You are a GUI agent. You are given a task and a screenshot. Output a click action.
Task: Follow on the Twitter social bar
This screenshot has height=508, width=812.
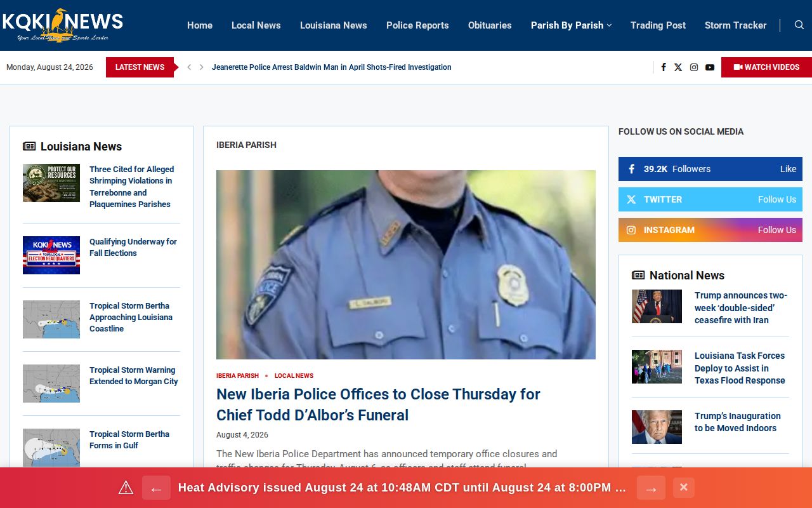tap(710, 199)
